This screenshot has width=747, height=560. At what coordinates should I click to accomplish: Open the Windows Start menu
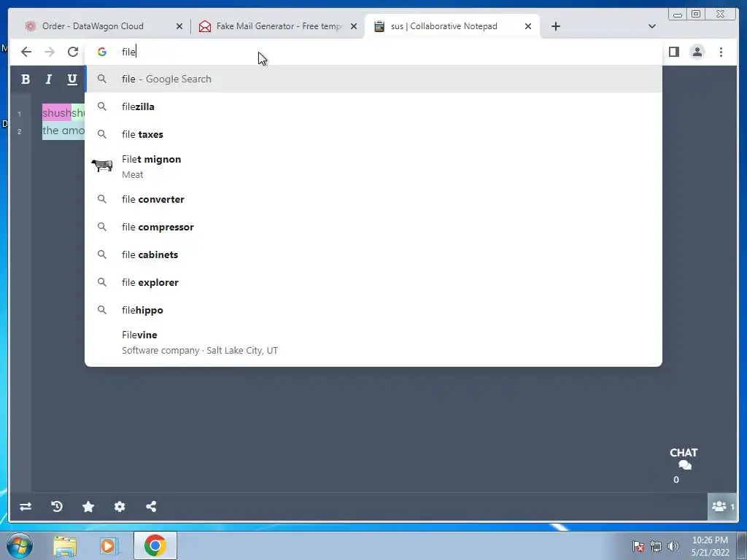(20, 545)
